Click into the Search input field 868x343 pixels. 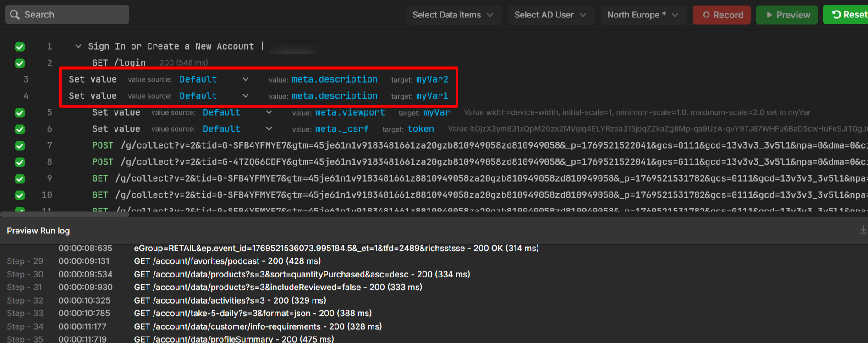click(73, 15)
